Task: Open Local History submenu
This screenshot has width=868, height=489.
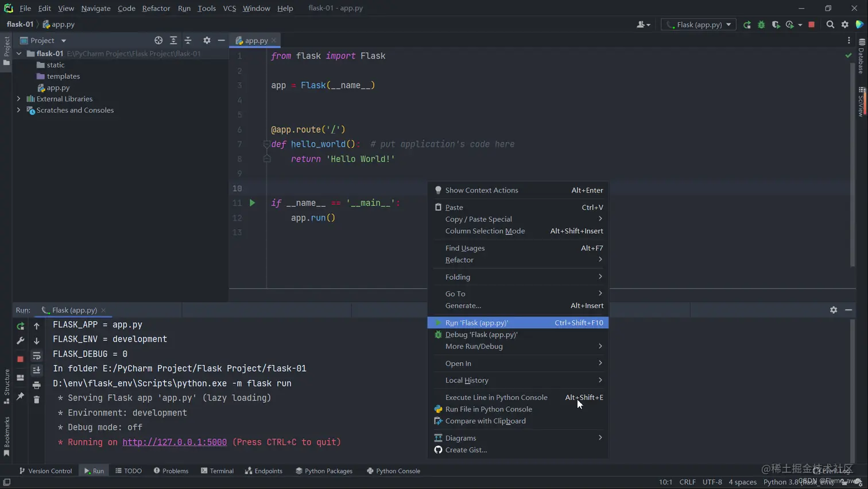Action: pyautogui.click(x=518, y=380)
